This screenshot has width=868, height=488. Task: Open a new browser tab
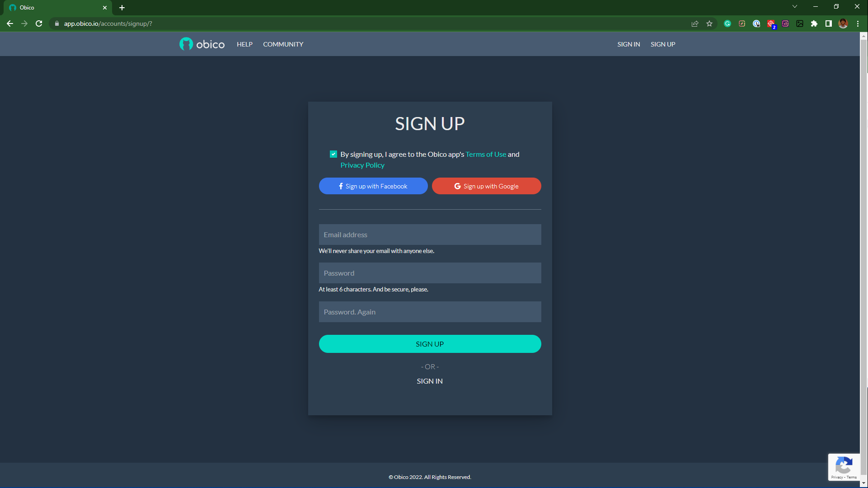pyautogui.click(x=122, y=8)
